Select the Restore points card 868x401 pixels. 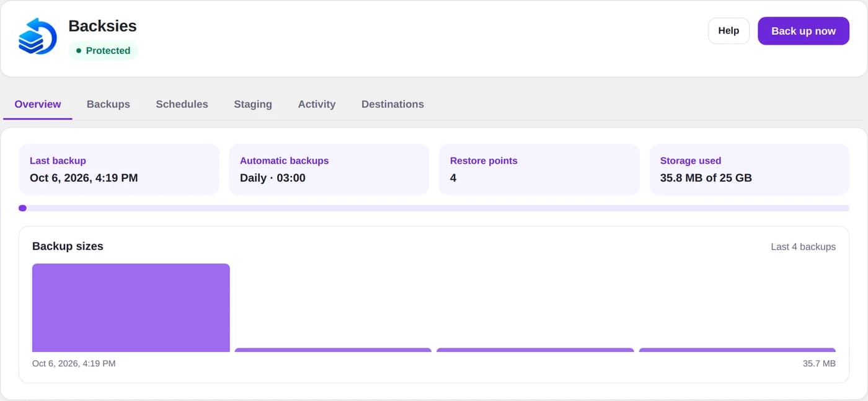(x=539, y=169)
